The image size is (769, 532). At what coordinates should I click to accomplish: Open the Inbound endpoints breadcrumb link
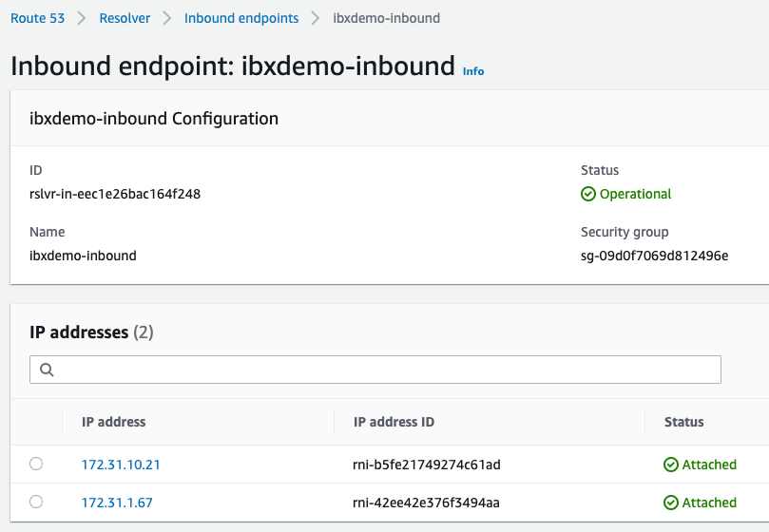[x=241, y=18]
